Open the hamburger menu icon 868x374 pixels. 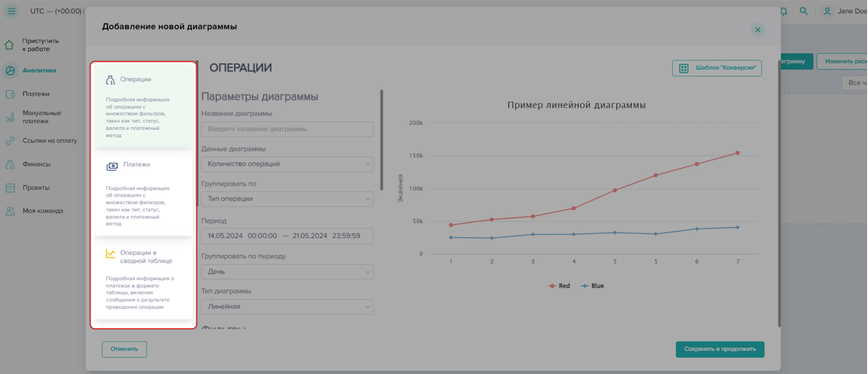[11, 11]
